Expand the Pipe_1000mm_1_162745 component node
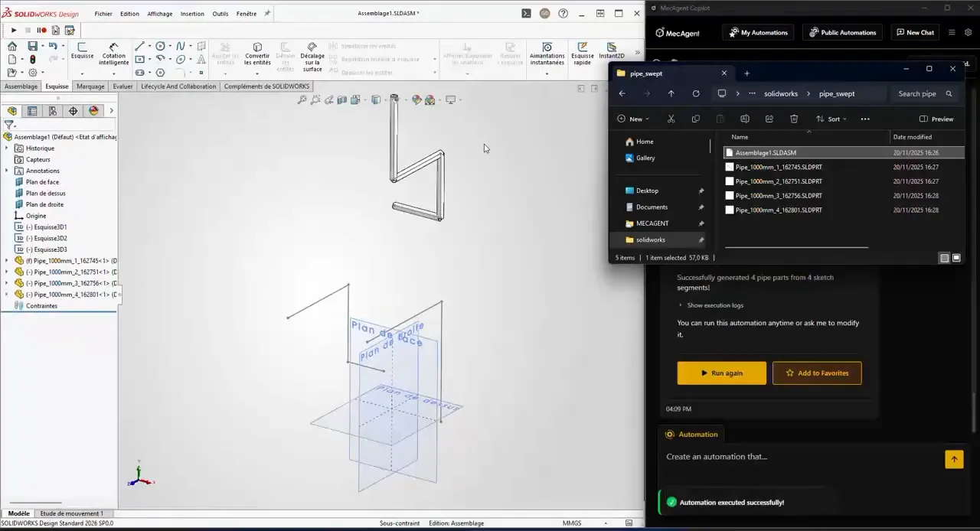This screenshot has width=980, height=531. (x=7, y=261)
